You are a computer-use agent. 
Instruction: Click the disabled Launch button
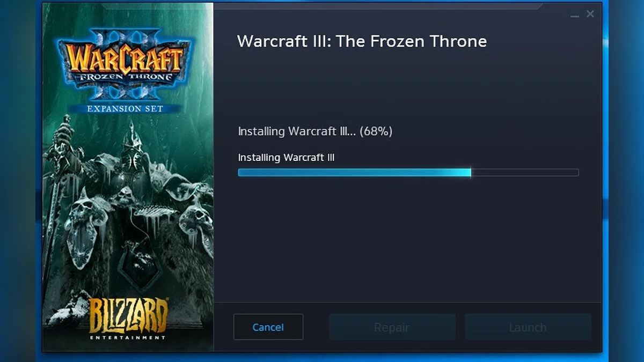coord(528,327)
